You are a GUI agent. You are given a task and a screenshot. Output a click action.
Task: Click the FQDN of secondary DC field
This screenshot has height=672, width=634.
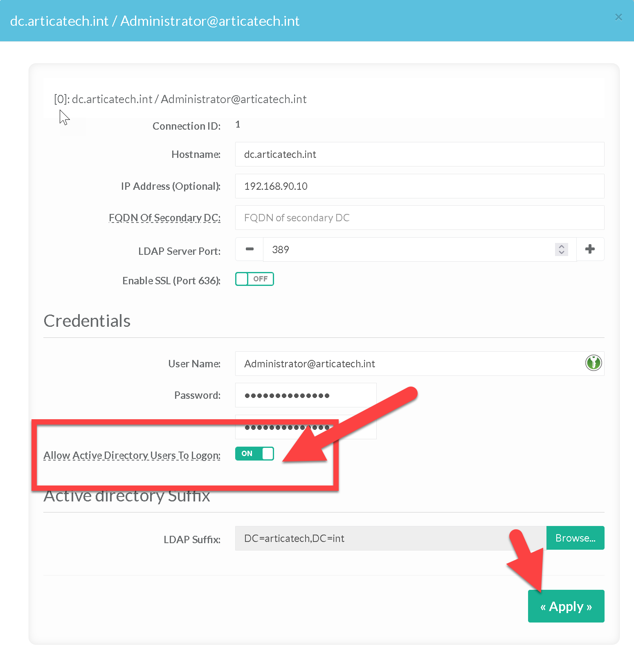tap(419, 218)
